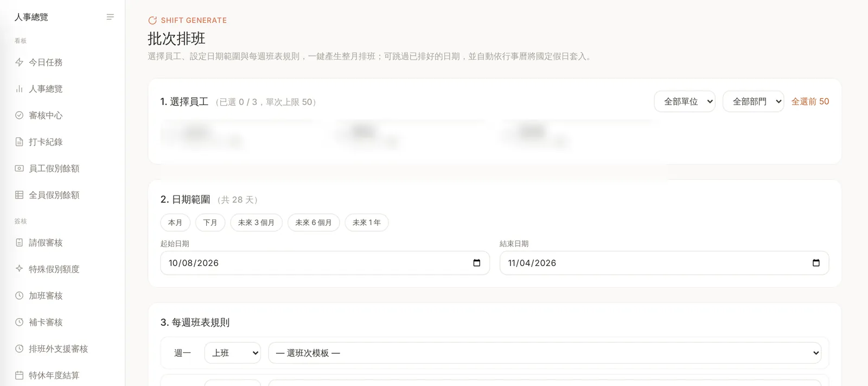Viewport: 868px width, 386px height.
Task: Choose the 本月 date range preset
Action: click(175, 223)
